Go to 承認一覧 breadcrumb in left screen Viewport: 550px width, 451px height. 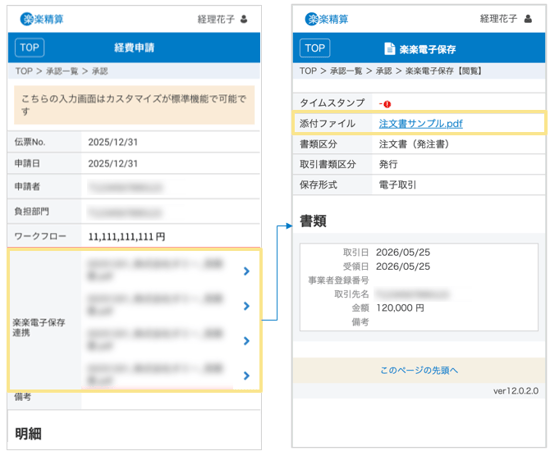click(62, 71)
